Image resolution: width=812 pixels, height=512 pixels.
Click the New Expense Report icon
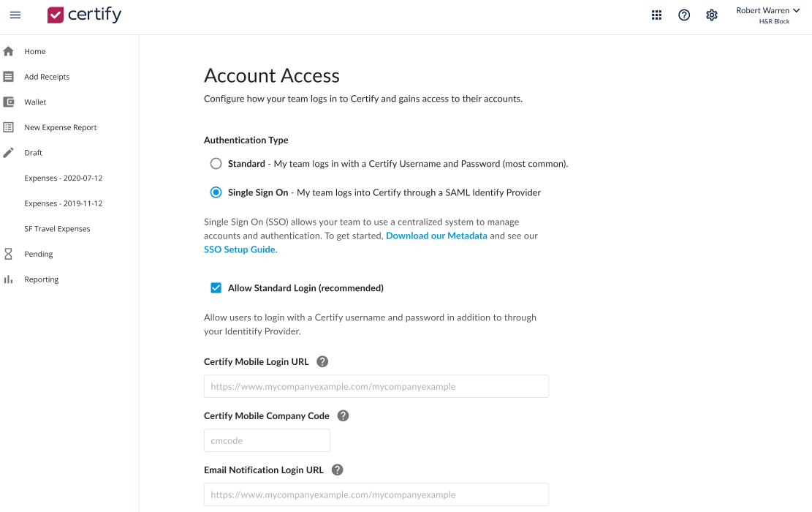click(x=8, y=127)
